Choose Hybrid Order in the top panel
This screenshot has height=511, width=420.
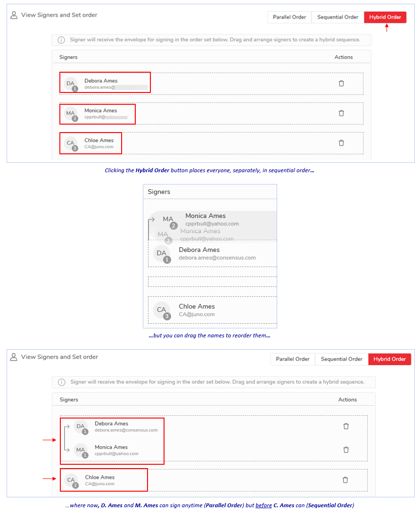pyautogui.click(x=385, y=17)
